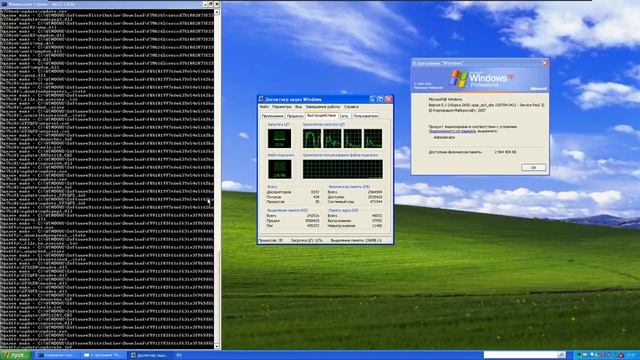640x360 pixels.
Task: Click the first green system tray icon
Action: click(x=579, y=355)
